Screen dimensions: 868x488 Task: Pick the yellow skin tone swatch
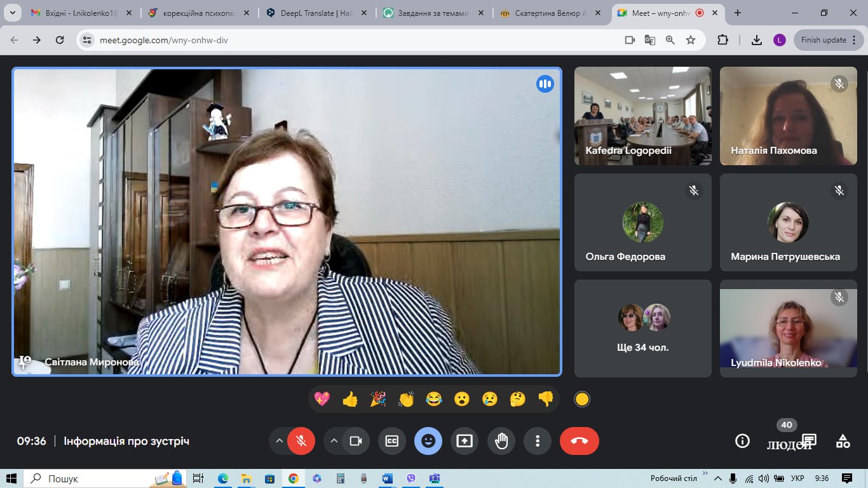point(582,399)
